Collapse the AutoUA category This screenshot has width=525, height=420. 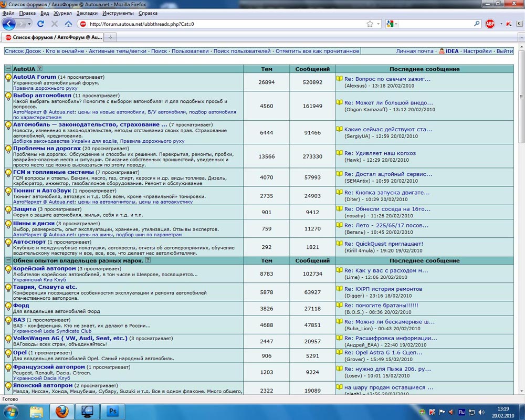point(8,69)
